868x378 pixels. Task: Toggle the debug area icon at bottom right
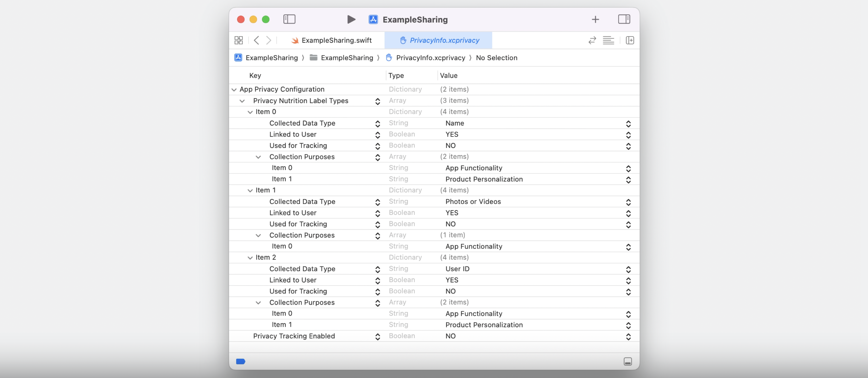pos(627,361)
